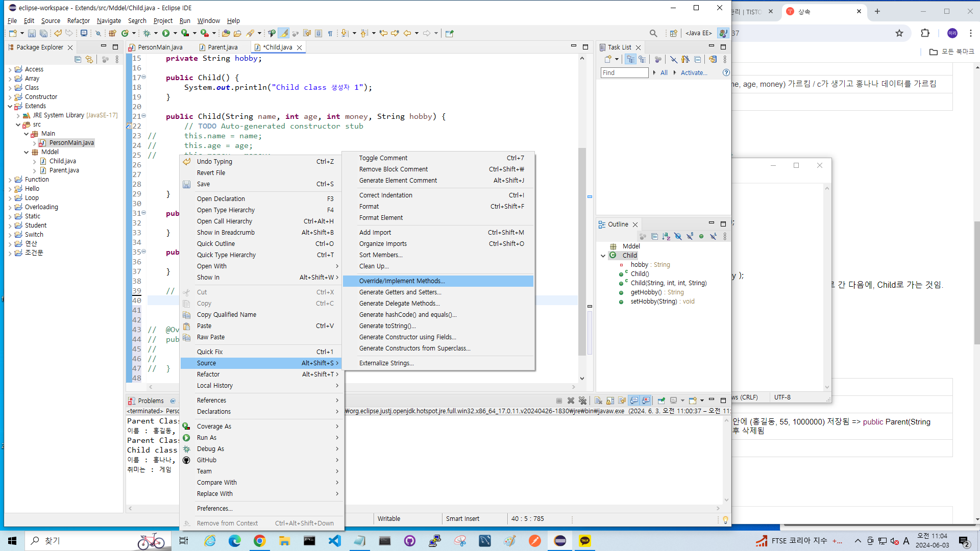Click the Run launch toolbar icon

pyautogui.click(x=166, y=33)
